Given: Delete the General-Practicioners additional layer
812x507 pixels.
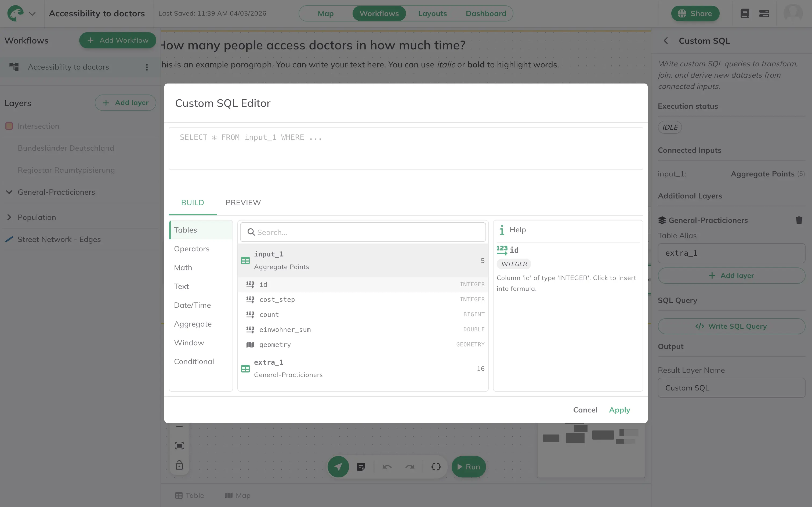Looking at the screenshot, I should coord(799,220).
